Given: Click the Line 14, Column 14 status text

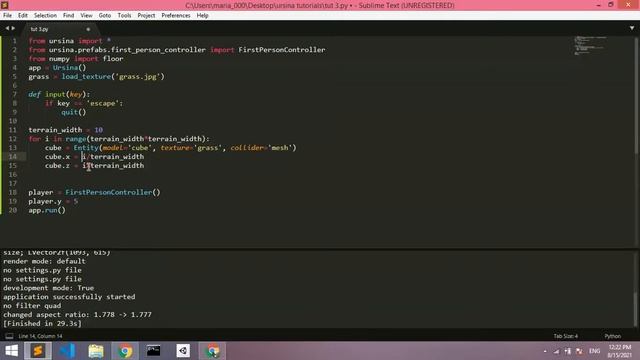Looking at the screenshot, I should pos(40,336).
